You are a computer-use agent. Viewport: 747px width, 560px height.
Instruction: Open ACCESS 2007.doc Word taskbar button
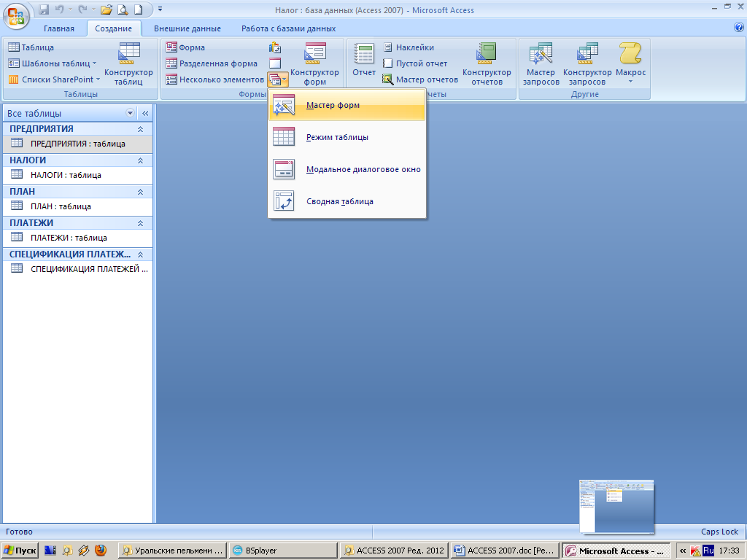(506, 551)
